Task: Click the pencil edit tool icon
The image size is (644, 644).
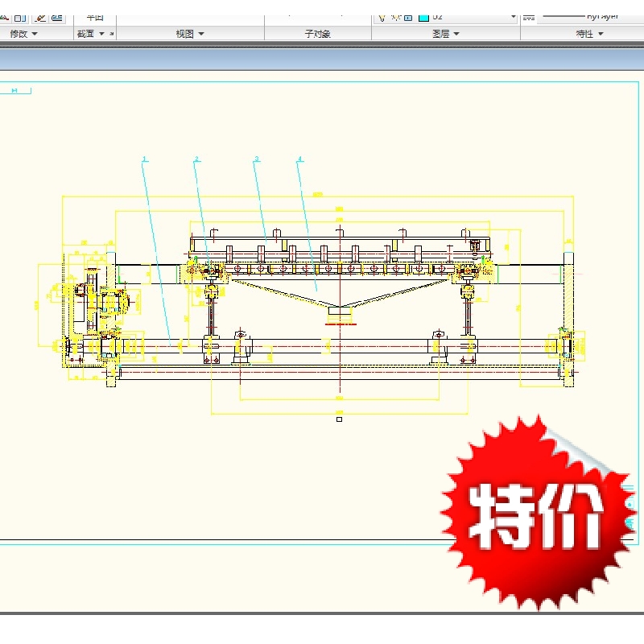Action: coord(40,18)
